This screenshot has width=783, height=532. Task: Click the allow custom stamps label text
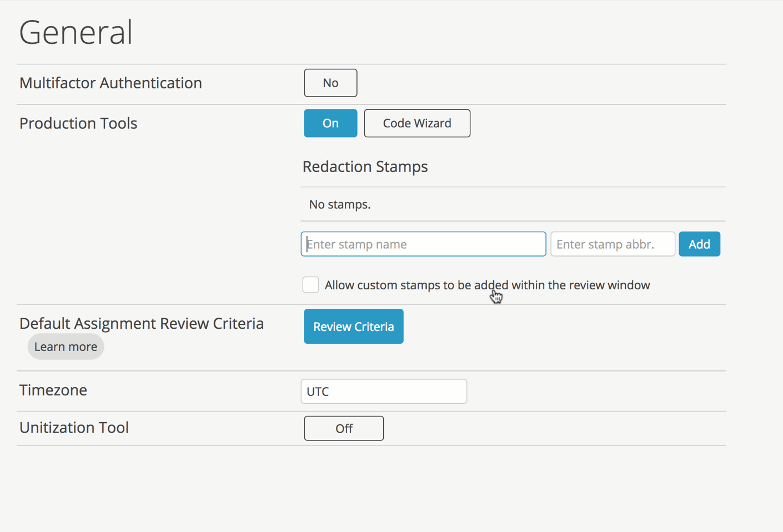[x=487, y=285]
